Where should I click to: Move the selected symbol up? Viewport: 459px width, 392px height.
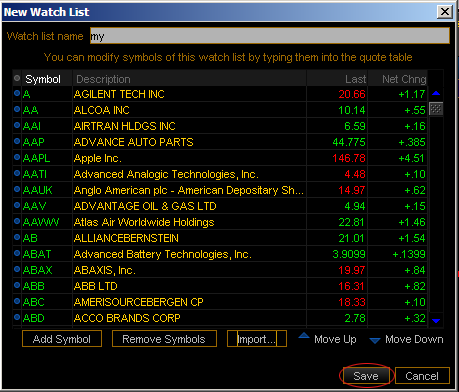pyautogui.click(x=327, y=339)
